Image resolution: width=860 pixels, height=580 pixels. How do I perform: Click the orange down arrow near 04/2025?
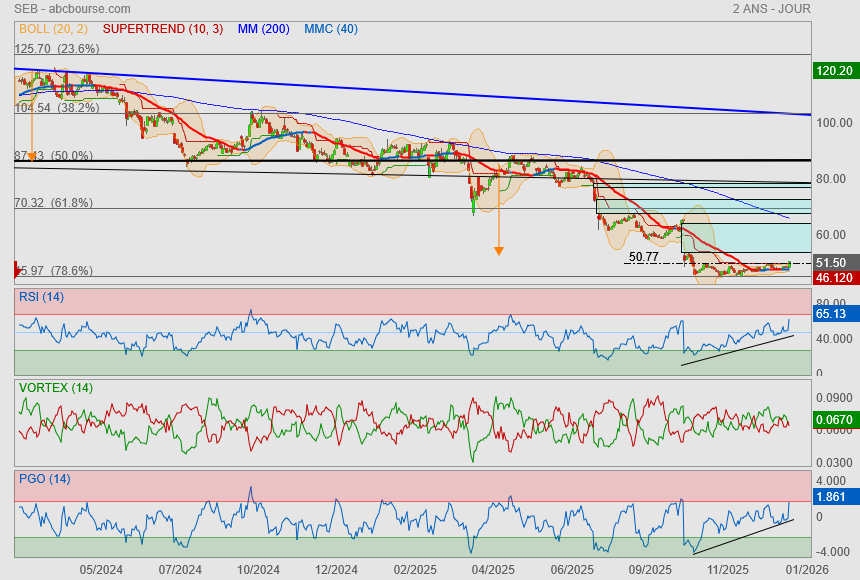(x=498, y=250)
